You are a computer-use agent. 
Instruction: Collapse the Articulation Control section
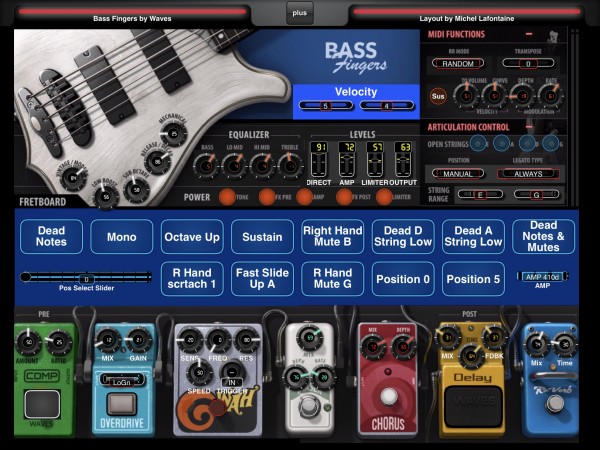point(529,127)
